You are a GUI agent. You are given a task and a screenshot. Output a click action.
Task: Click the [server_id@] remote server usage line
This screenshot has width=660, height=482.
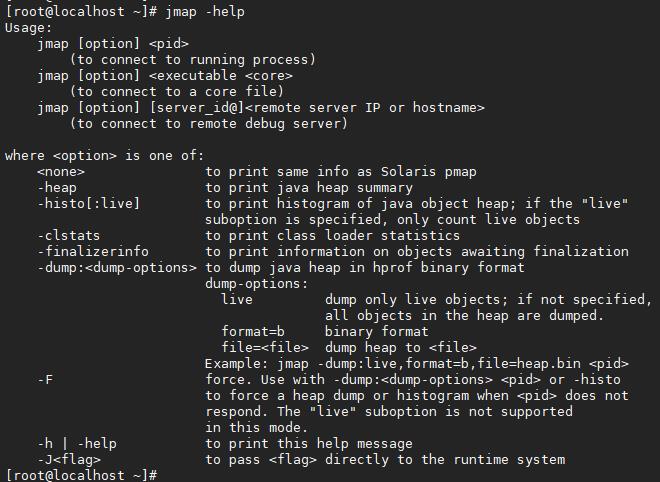261,108
